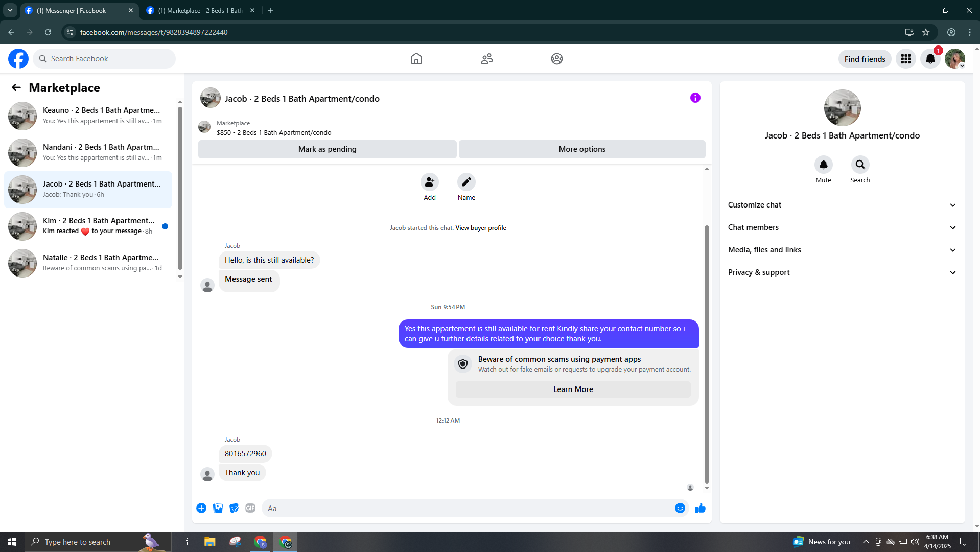View site information icon in address bar

[x=70, y=32]
